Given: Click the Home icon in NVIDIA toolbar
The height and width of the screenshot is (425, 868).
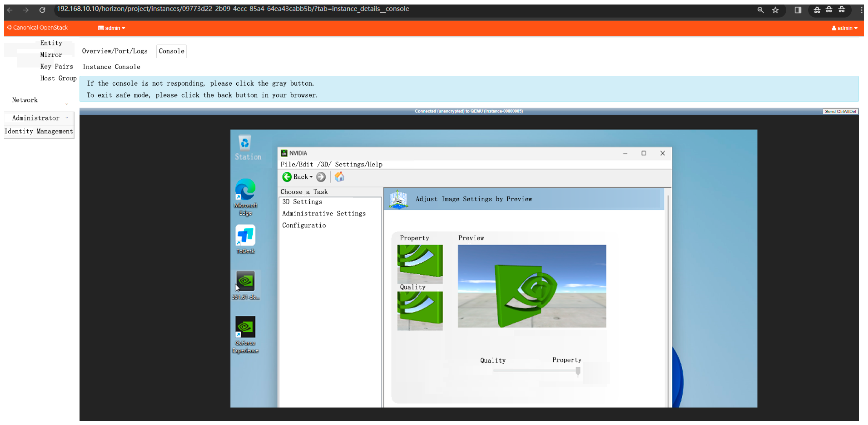Looking at the screenshot, I should 339,177.
